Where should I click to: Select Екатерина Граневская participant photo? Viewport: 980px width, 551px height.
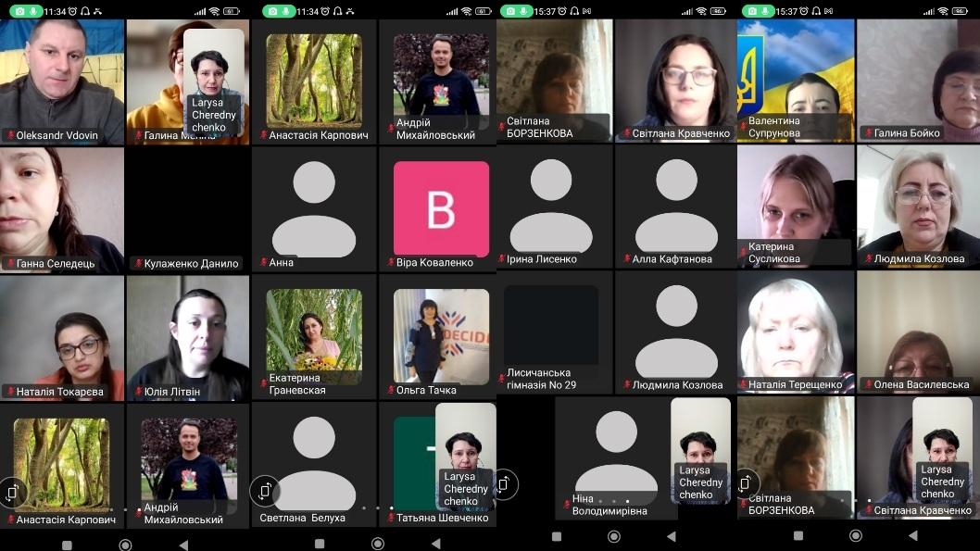314,335
